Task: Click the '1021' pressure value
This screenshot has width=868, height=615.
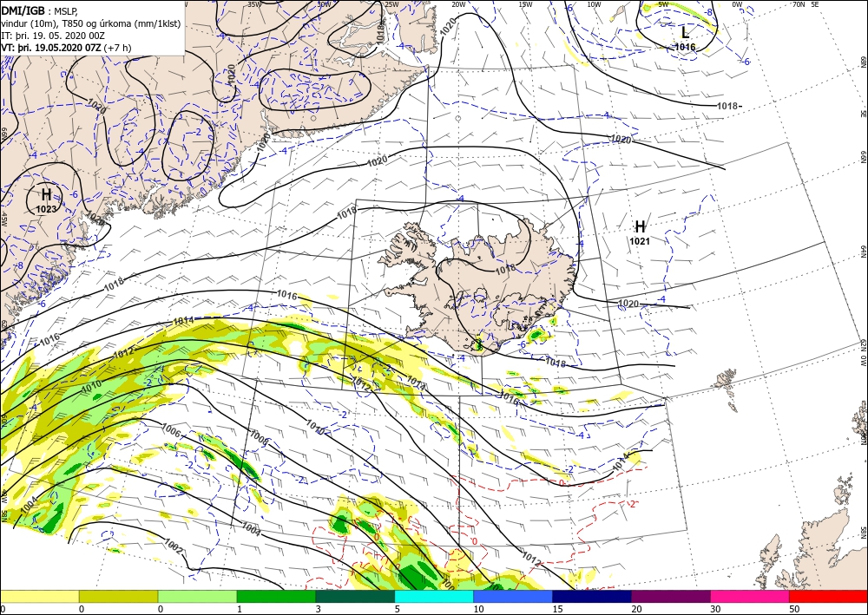Action: coord(640,241)
